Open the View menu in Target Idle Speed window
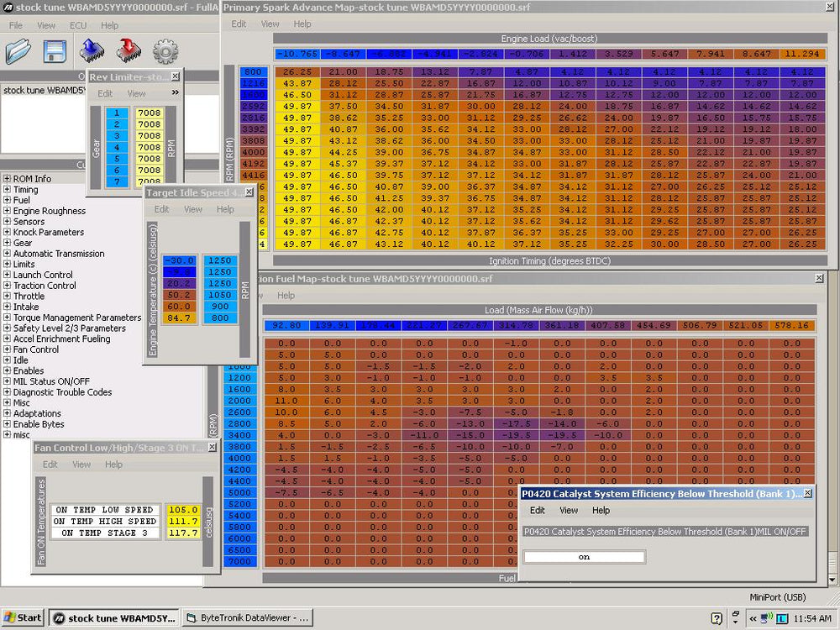This screenshot has height=630, width=840. [x=193, y=209]
